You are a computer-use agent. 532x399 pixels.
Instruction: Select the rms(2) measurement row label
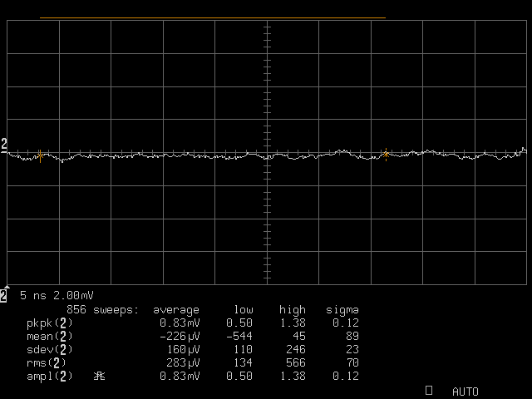pyautogui.click(x=47, y=363)
